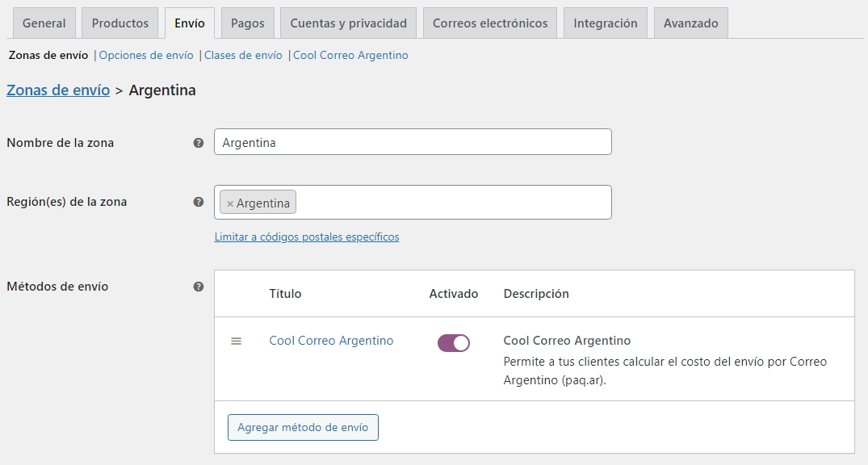Click drag handle for Cool Correo Argentino row
868x465 pixels.
pos(237,341)
